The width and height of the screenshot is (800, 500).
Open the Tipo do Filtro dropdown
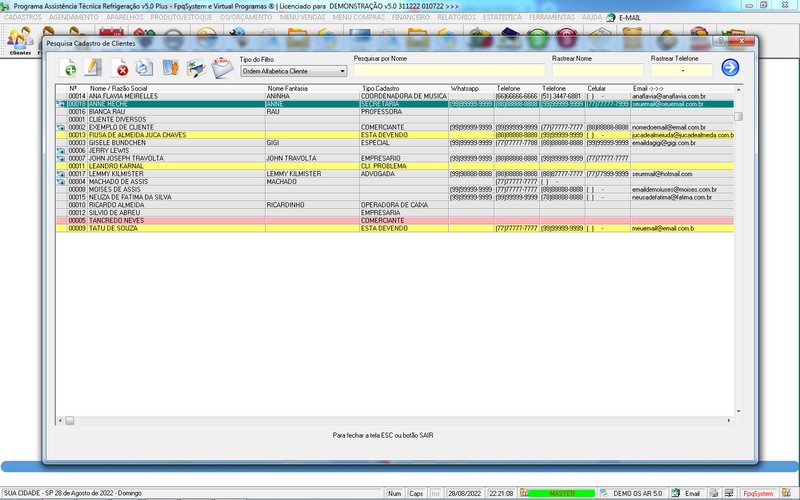pyautogui.click(x=293, y=71)
